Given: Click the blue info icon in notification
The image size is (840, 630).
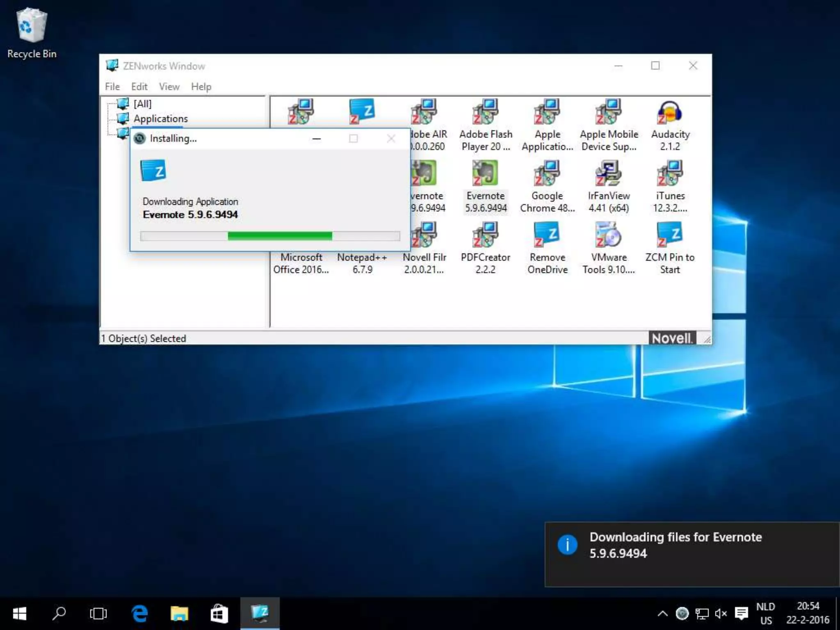Looking at the screenshot, I should pos(567,545).
